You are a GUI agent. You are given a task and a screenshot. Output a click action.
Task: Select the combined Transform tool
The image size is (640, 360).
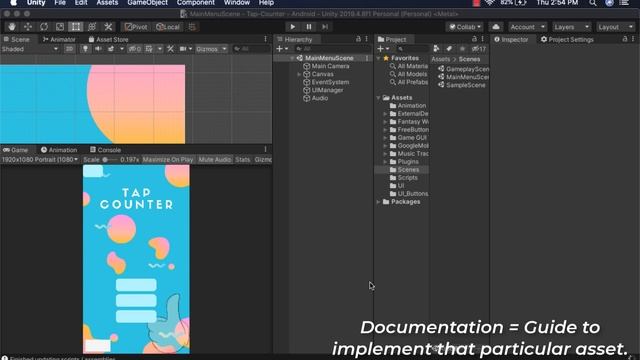coord(92,27)
